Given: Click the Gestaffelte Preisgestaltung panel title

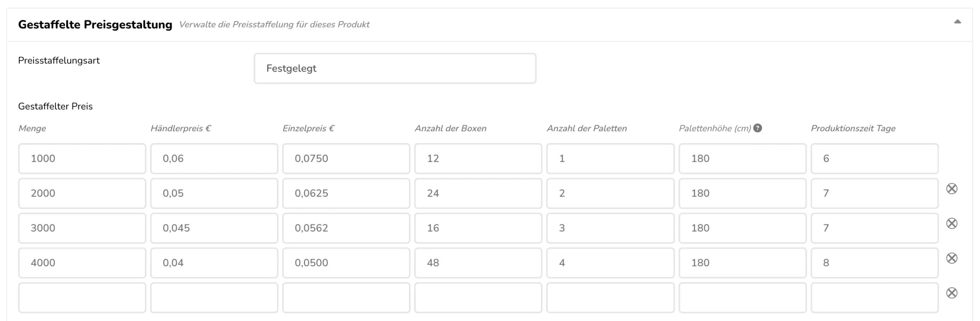Looking at the screenshot, I should 95,24.
